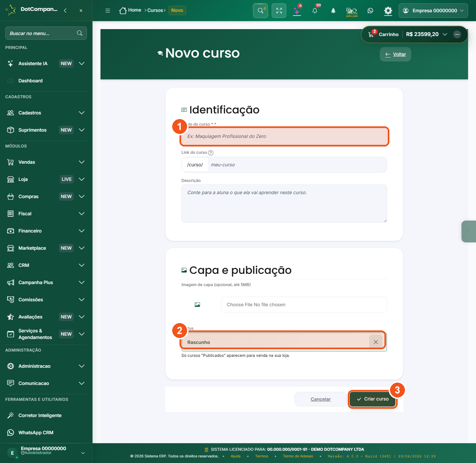Viewport: 476px width, 463px height.
Task: Open notifications bell with 20 badge
Action: click(x=315, y=11)
